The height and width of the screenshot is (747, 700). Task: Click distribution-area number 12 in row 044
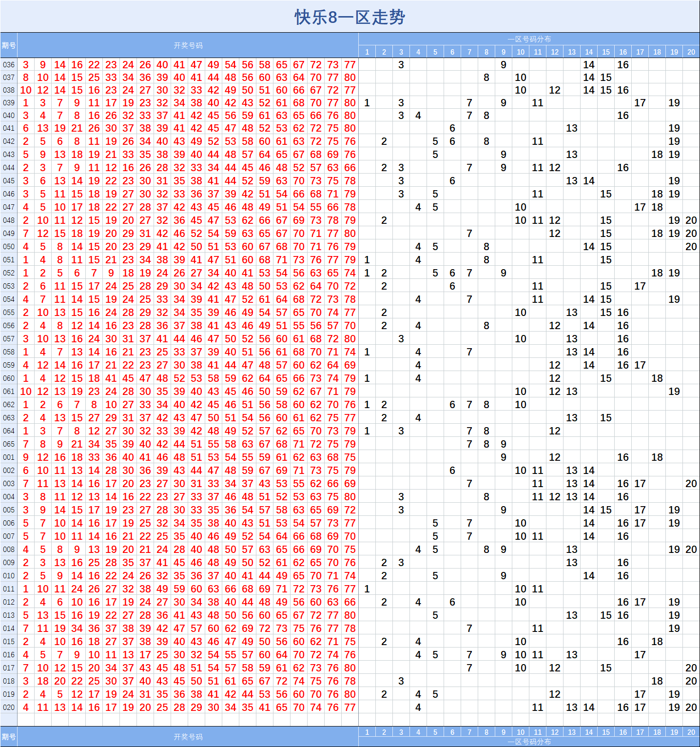[x=555, y=168]
